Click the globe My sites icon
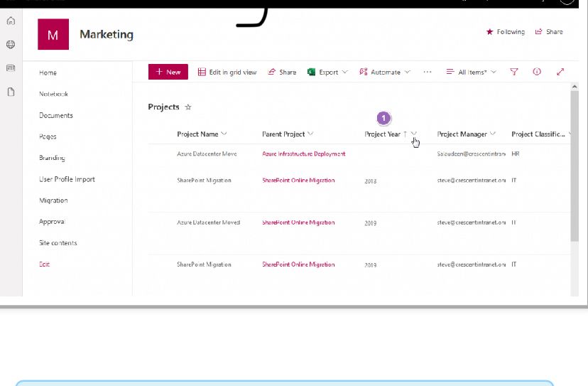Screen dimensions: 588x386 pos(11,44)
